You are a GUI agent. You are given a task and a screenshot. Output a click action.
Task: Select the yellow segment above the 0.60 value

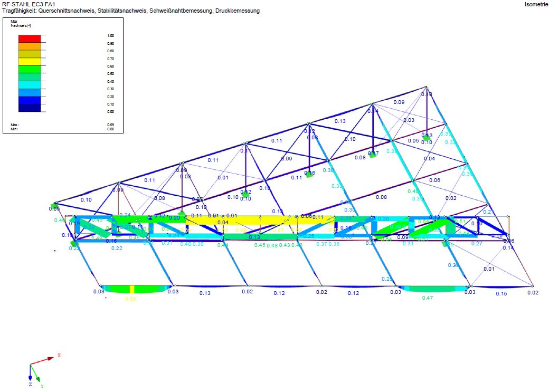pos(131,289)
